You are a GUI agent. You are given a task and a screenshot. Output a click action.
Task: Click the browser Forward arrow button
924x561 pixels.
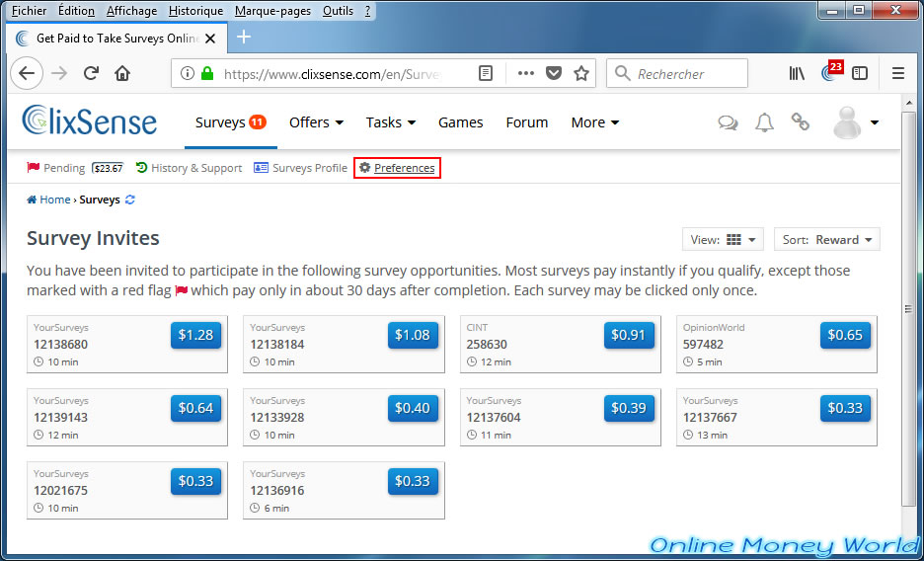59,73
